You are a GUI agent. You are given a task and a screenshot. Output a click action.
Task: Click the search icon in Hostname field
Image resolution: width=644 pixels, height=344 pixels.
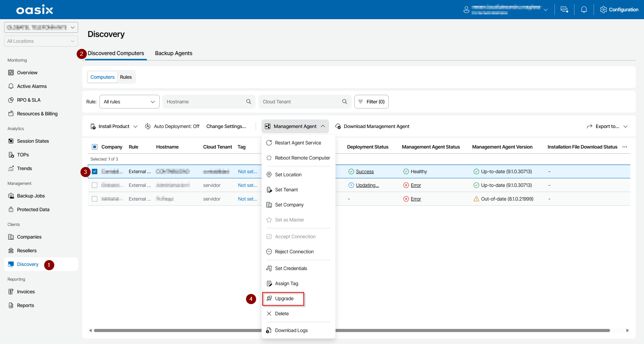coord(249,102)
